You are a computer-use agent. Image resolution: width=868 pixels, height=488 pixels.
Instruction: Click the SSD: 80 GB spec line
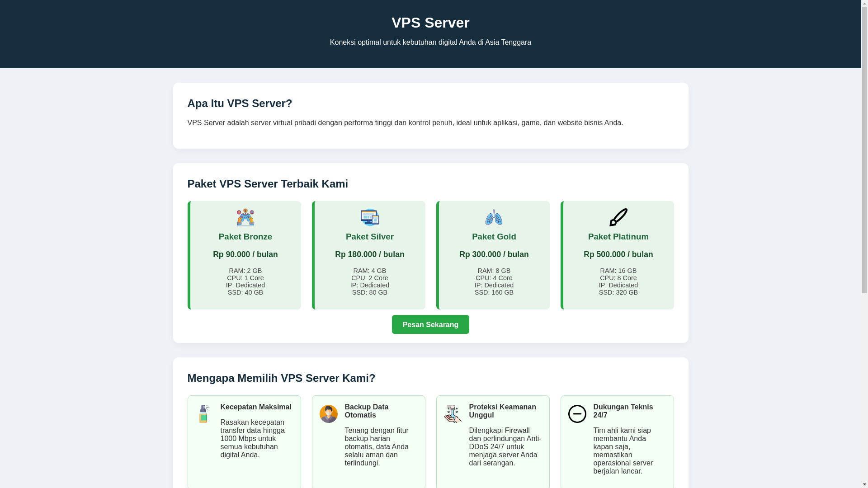click(x=370, y=292)
